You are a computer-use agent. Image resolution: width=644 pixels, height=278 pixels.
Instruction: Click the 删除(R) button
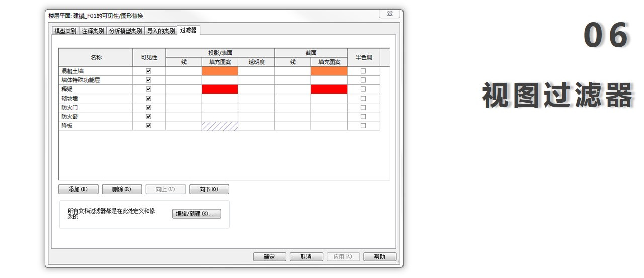(x=122, y=189)
